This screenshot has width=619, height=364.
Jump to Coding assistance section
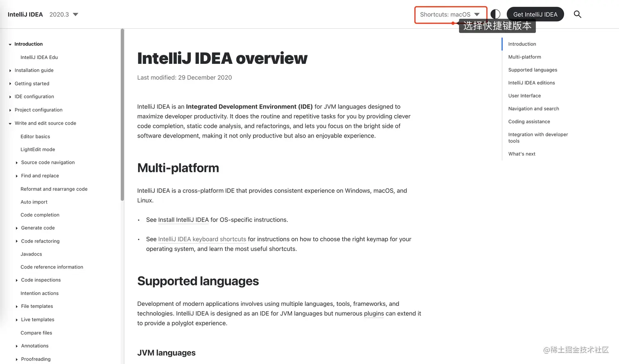[529, 122]
